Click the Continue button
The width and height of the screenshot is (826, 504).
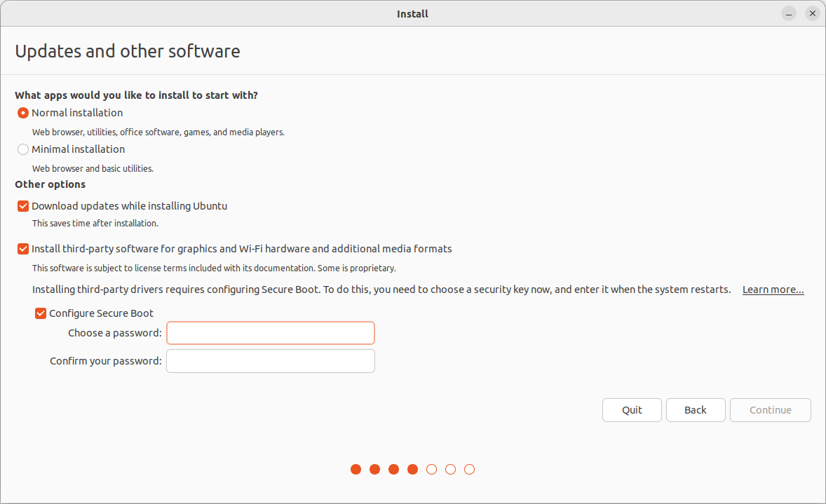tap(770, 410)
